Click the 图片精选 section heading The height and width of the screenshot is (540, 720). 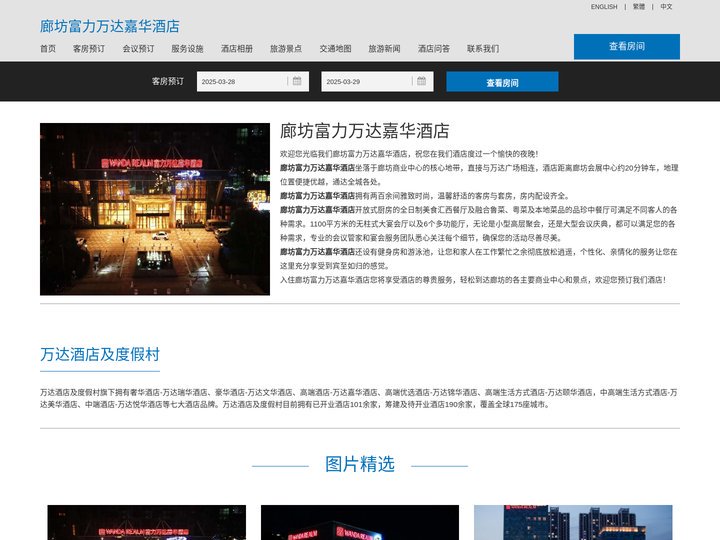360,464
